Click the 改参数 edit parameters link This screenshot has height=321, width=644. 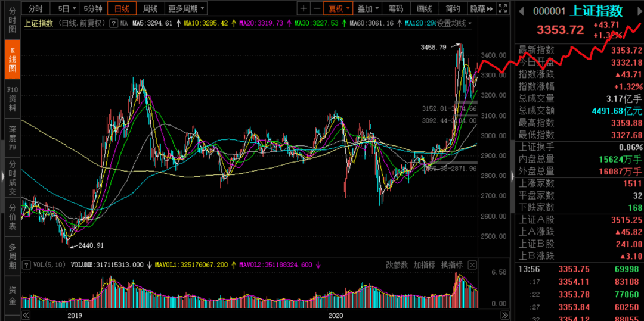pos(397,264)
